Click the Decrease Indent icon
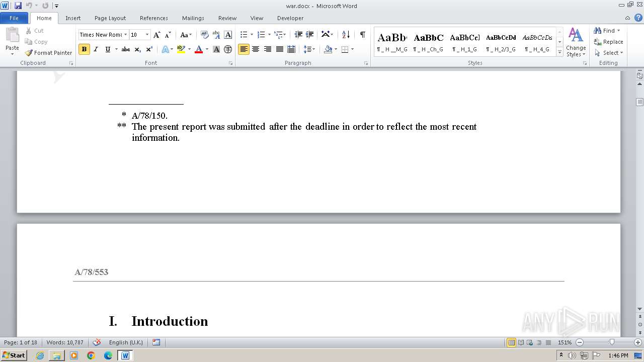This screenshot has width=644, height=362. click(x=298, y=35)
